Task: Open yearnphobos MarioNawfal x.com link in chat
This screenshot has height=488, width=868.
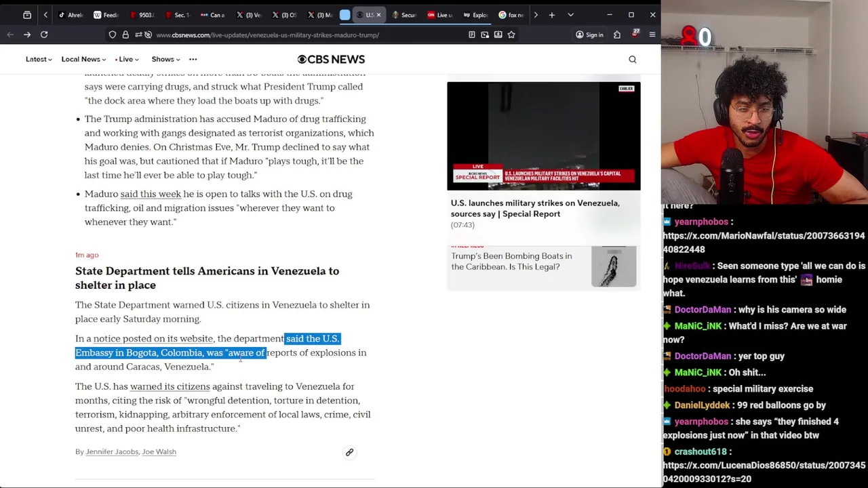Action: tap(764, 243)
